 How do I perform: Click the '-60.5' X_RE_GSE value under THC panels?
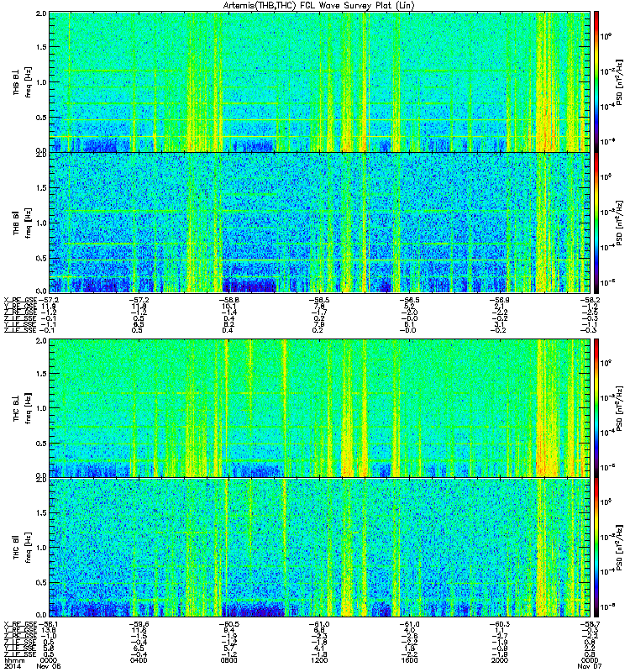tap(229, 624)
